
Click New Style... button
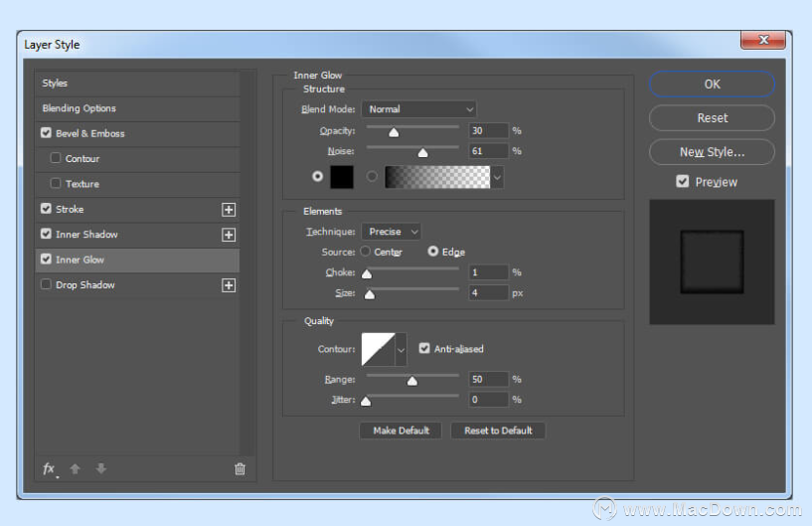712,152
